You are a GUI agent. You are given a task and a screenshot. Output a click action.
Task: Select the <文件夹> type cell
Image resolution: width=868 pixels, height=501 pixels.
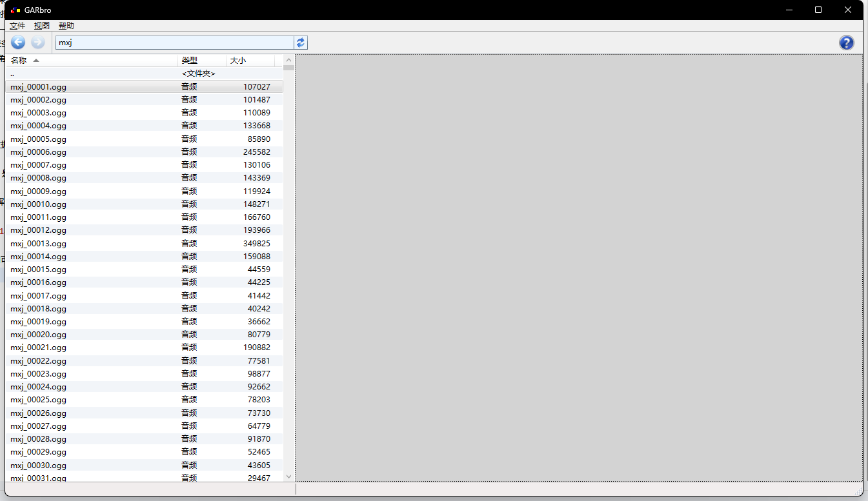(199, 74)
